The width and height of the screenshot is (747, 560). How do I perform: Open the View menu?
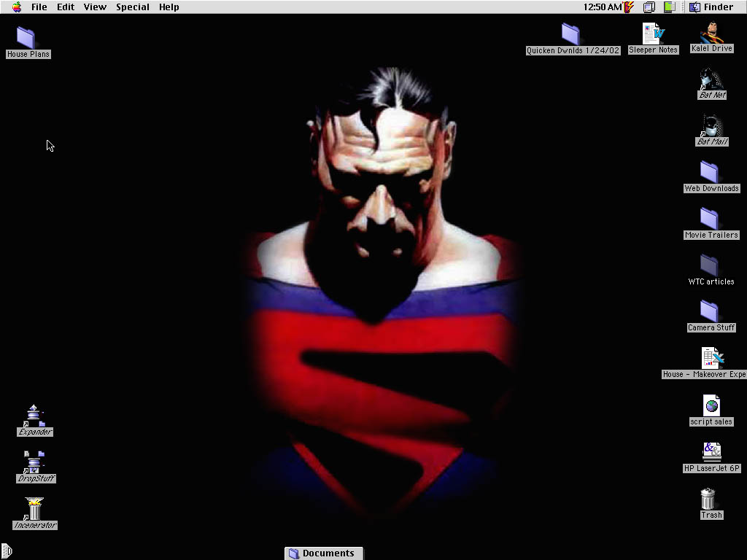click(x=95, y=7)
